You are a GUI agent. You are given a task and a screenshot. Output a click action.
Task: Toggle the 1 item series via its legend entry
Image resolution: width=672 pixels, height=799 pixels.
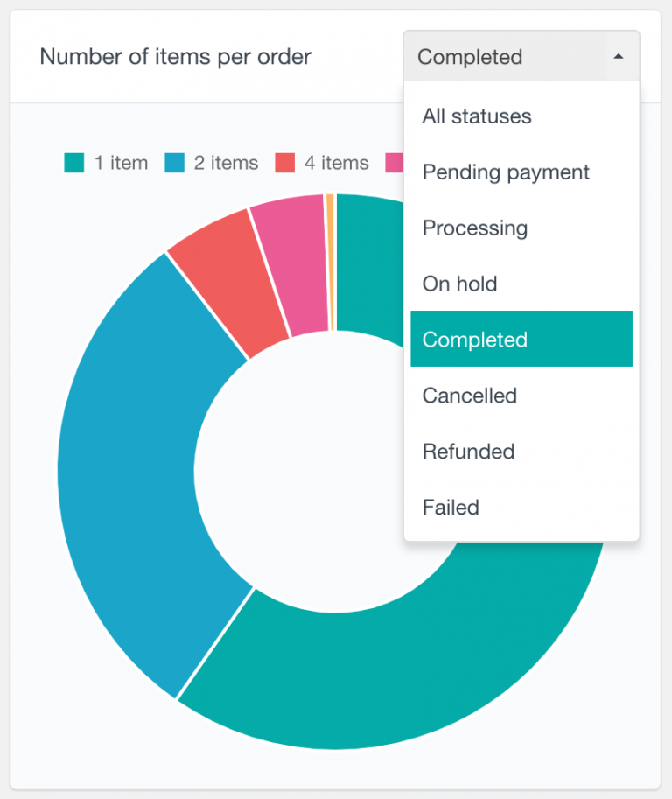(107, 163)
